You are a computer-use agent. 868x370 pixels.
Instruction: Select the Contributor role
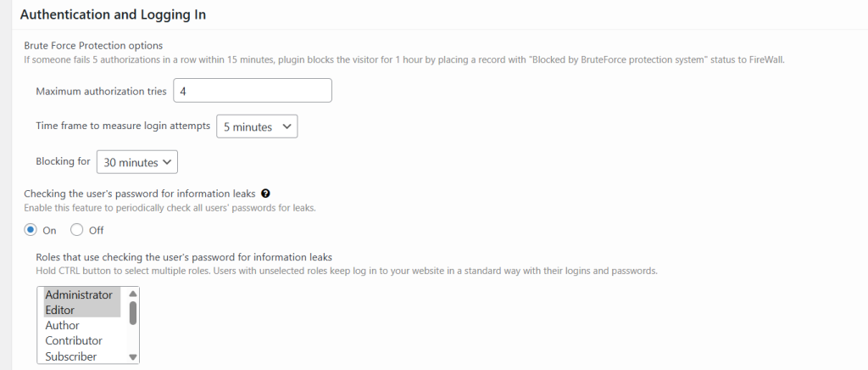click(74, 340)
